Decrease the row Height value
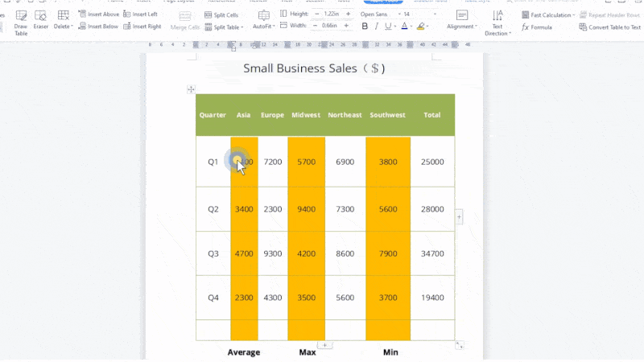This screenshot has width=644, height=362. [x=316, y=14]
